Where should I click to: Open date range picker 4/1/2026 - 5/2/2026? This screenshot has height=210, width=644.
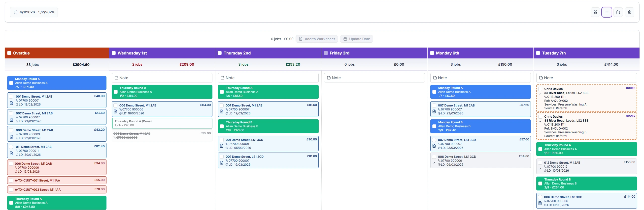[34, 12]
